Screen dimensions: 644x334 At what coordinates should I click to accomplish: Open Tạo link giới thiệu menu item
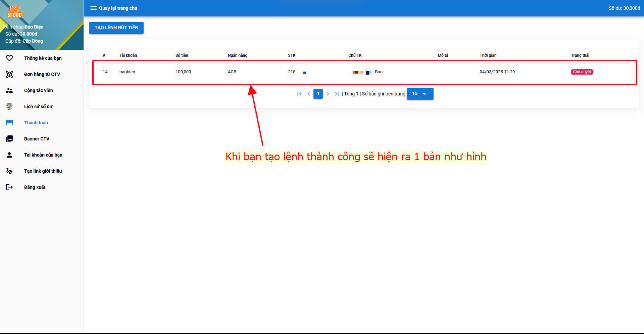coord(43,171)
